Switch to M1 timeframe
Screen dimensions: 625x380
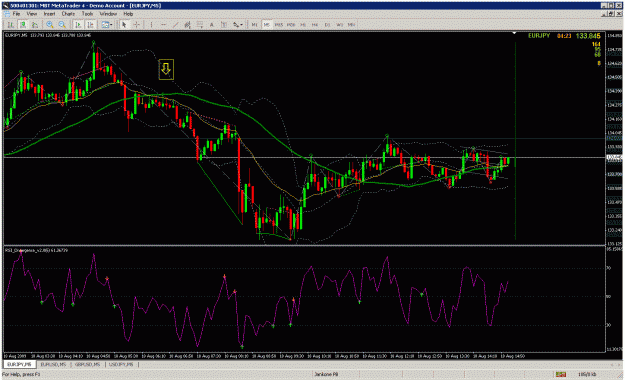pos(254,25)
